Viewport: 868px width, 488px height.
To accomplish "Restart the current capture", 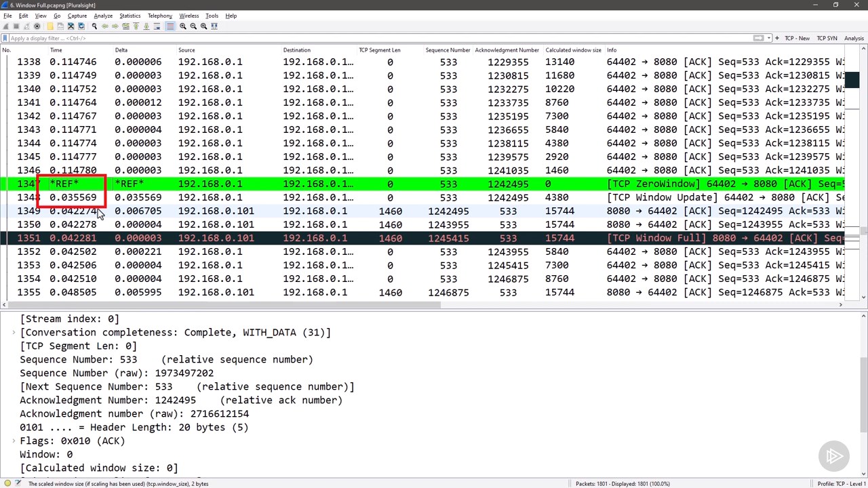I will pyautogui.click(x=26, y=26).
